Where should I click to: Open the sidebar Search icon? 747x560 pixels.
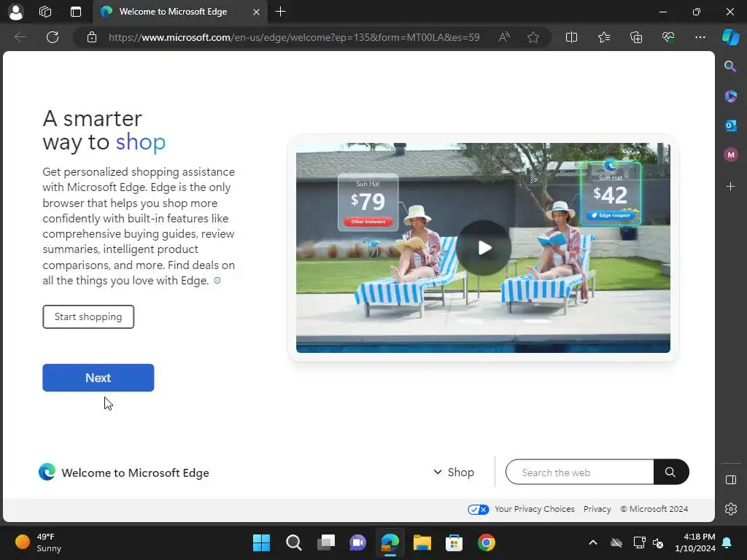click(730, 66)
